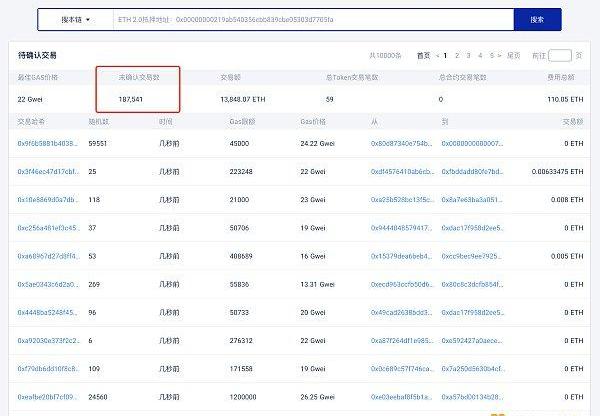This screenshot has height=416, width=600.
Task: Open transaction hash 0x9f6b5881b4038
Action: 48,143
